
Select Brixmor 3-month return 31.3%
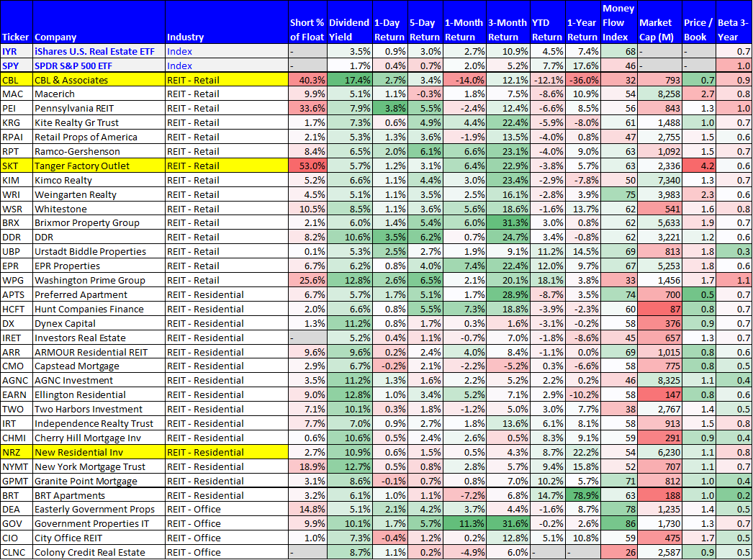click(x=508, y=223)
